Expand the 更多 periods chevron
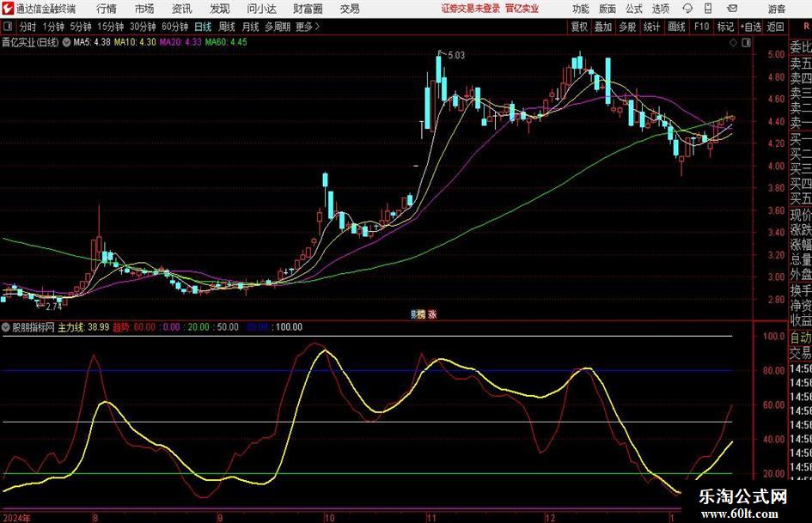This screenshot has width=812, height=523. coord(317,27)
